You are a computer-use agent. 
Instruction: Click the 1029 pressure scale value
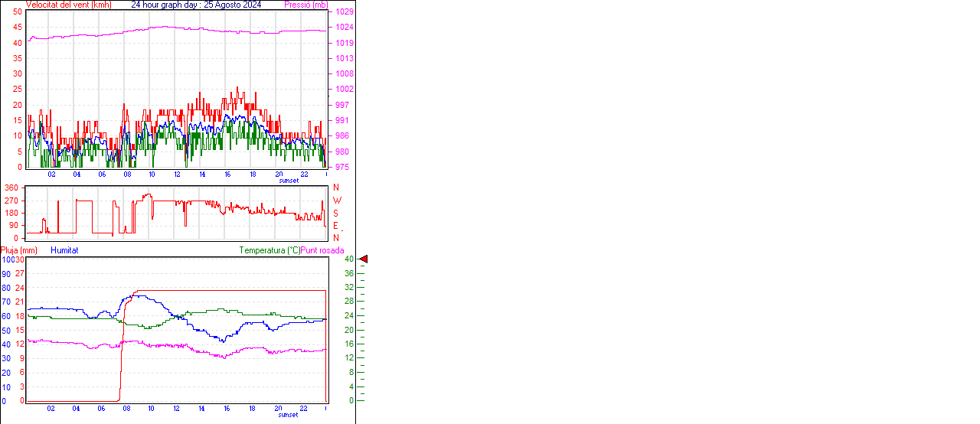(x=344, y=12)
